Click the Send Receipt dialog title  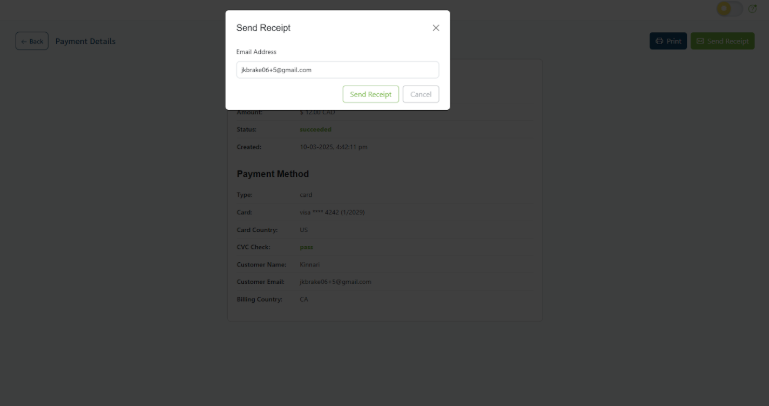click(264, 28)
